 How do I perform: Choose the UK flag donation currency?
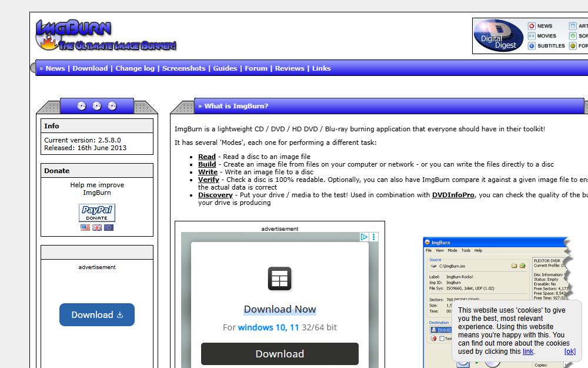click(97, 227)
